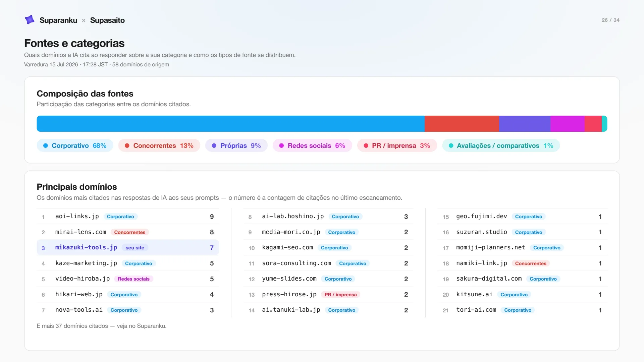Click the Supasaito brand name in header
Viewport: 644px width, 362px height.
(x=107, y=20)
